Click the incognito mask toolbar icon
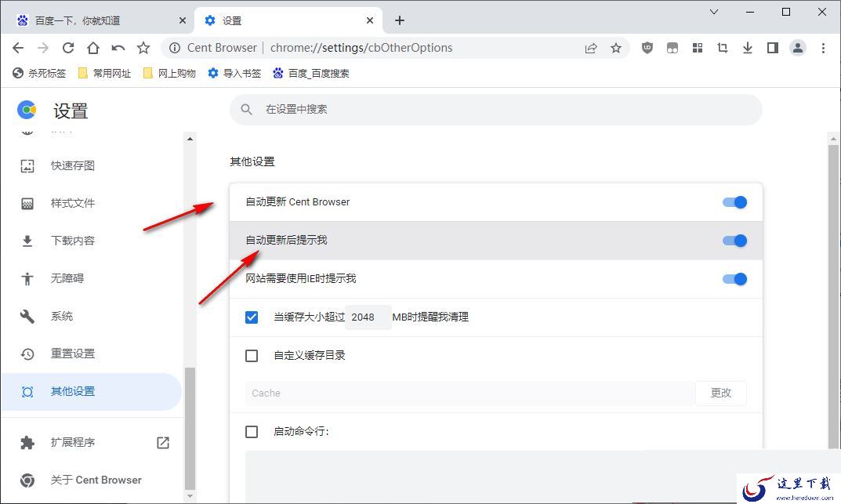The image size is (841, 504). click(672, 48)
